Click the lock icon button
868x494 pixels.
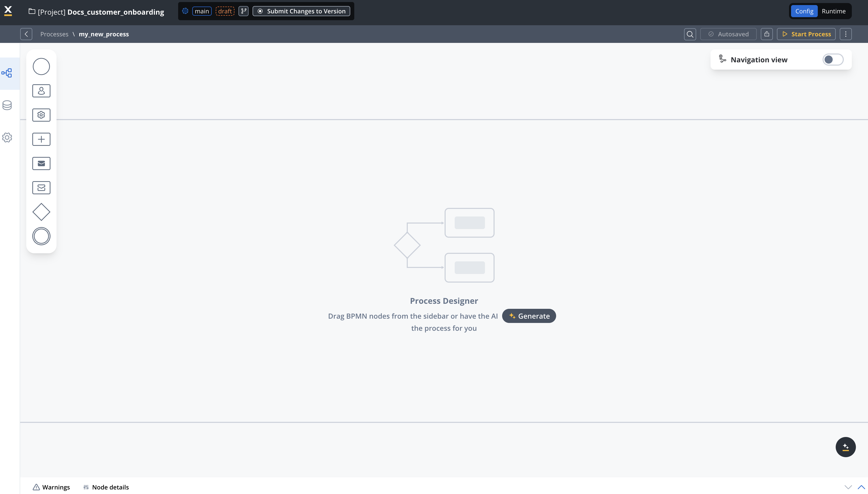pyautogui.click(x=767, y=34)
